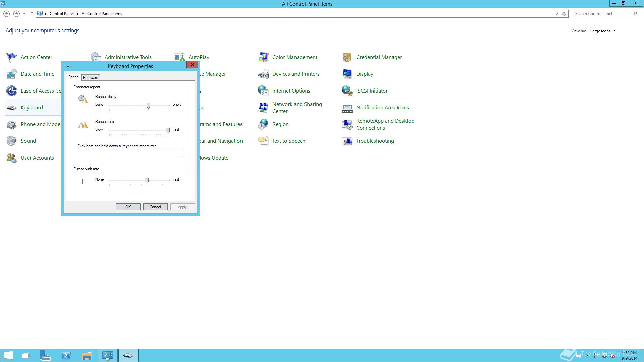Image resolution: width=644 pixels, height=362 pixels.
Task: Open Text to Speech icon
Action: 263,141
